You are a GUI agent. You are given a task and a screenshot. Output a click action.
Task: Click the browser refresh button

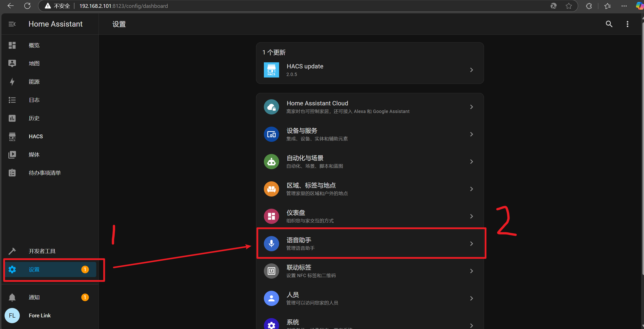pyautogui.click(x=27, y=6)
